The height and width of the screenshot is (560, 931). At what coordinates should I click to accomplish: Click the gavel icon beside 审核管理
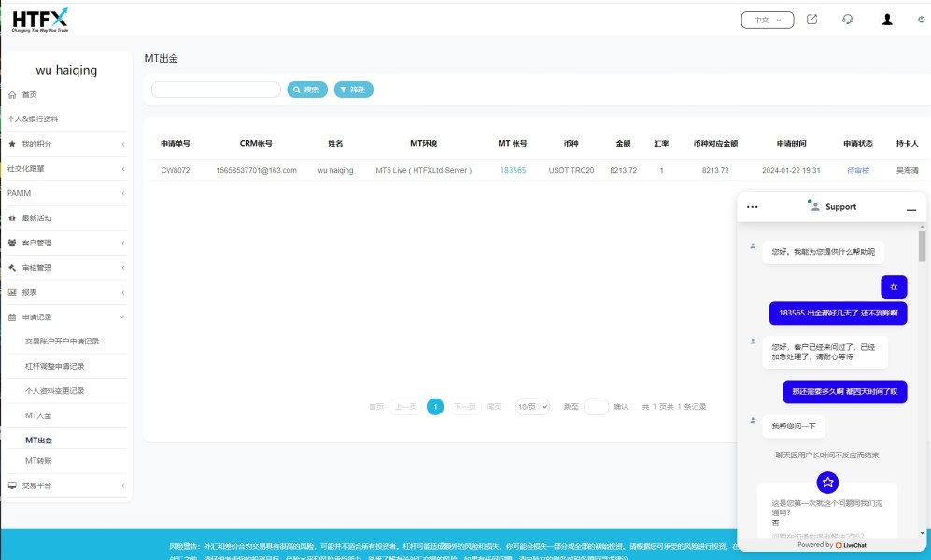(12, 268)
